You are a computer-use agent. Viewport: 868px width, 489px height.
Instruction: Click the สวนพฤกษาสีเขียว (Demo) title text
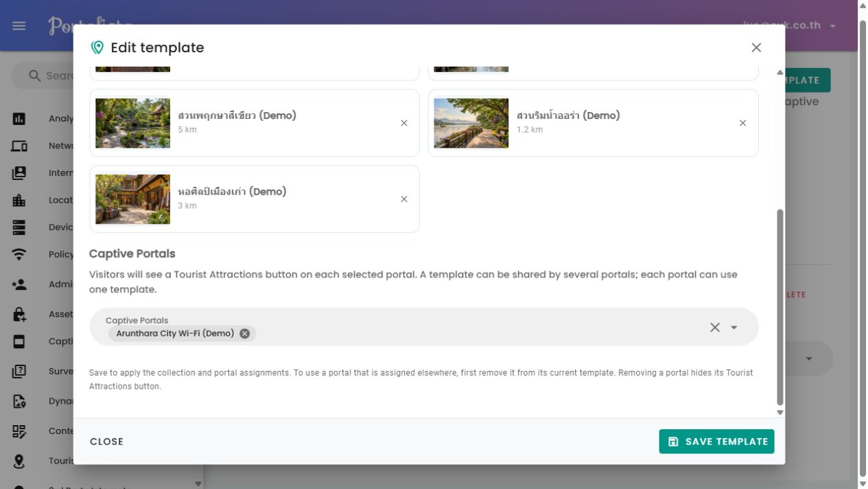click(x=237, y=115)
